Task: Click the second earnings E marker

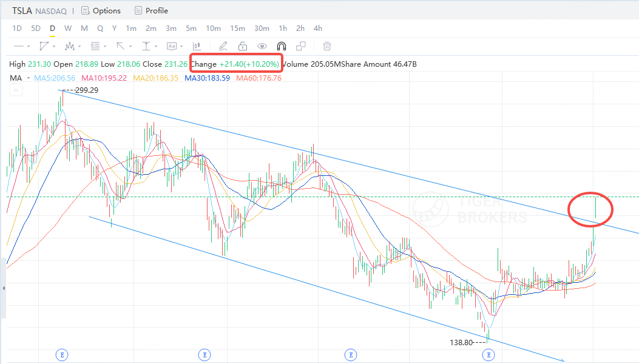Action: point(205,355)
